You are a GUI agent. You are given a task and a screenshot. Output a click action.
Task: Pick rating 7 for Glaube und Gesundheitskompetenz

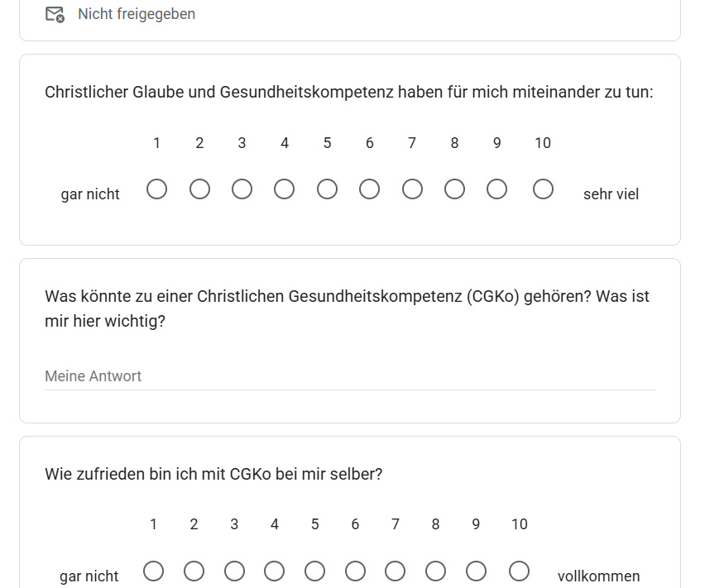(412, 189)
